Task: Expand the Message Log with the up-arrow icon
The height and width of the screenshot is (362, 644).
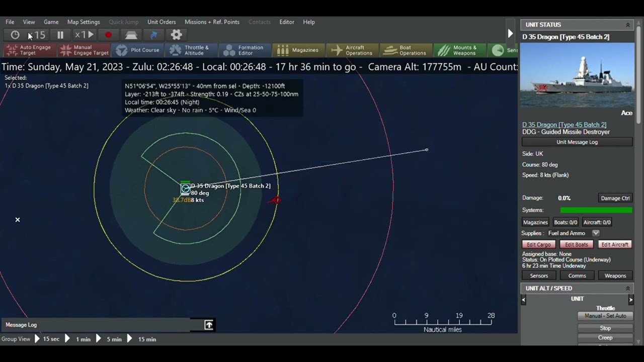Action: pyautogui.click(x=209, y=325)
